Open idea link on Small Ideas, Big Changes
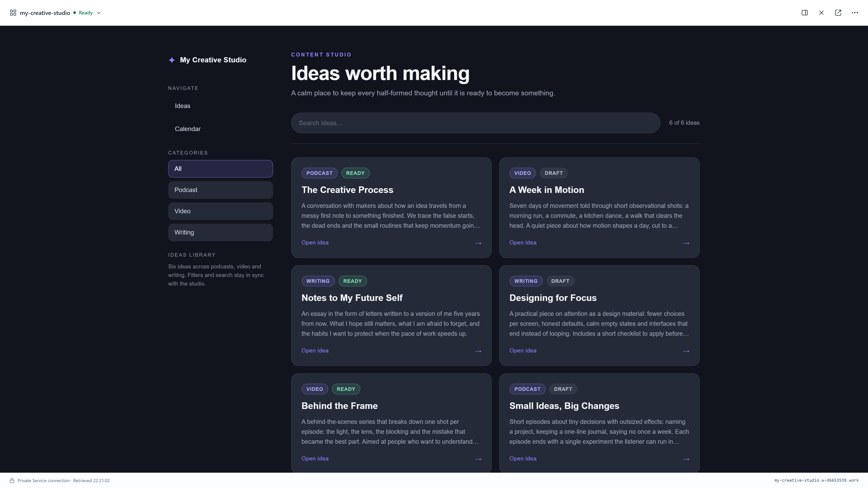Image resolution: width=868 pixels, height=488 pixels. pos(523,458)
